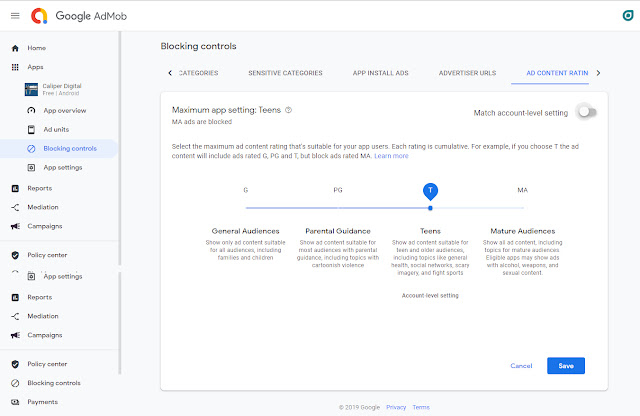This screenshot has height=416, width=640.
Task: Switch to Advertiser URLs tab
Action: pyautogui.click(x=467, y=73)
